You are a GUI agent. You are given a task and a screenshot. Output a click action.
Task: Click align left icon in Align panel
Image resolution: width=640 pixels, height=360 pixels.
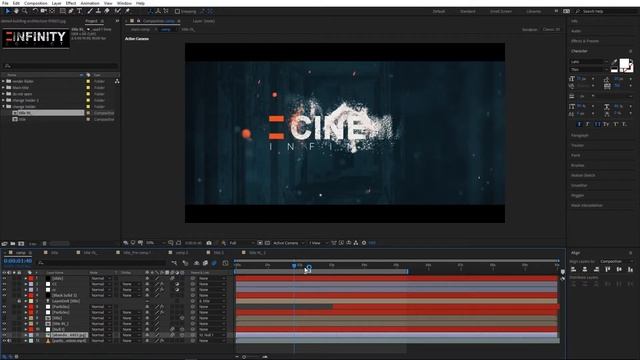click(x=573, y=269)
